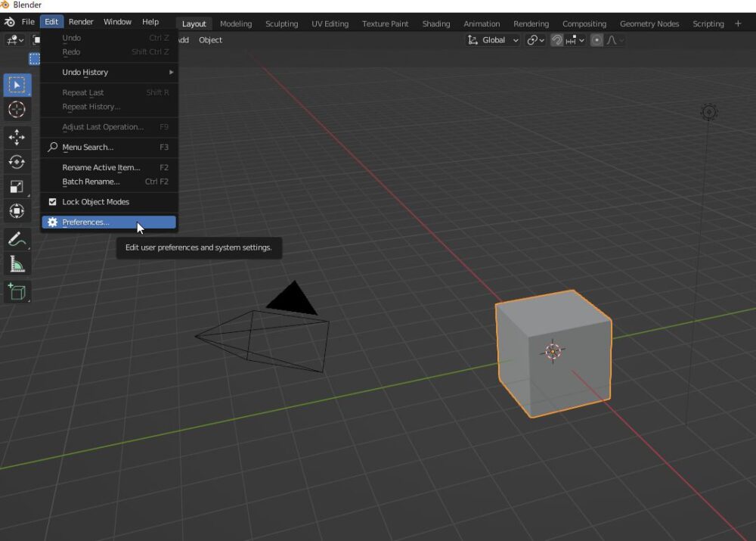The height and width of the screenshot is (541, 756).
Task: Add a new workspace with plus icon
Action: click(x=738, y=23)
